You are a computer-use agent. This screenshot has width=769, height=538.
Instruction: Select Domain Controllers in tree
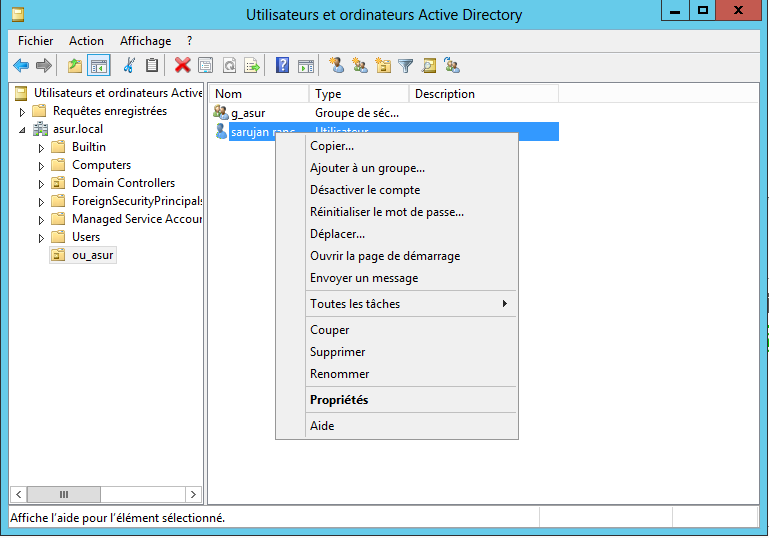pos(123,183)
